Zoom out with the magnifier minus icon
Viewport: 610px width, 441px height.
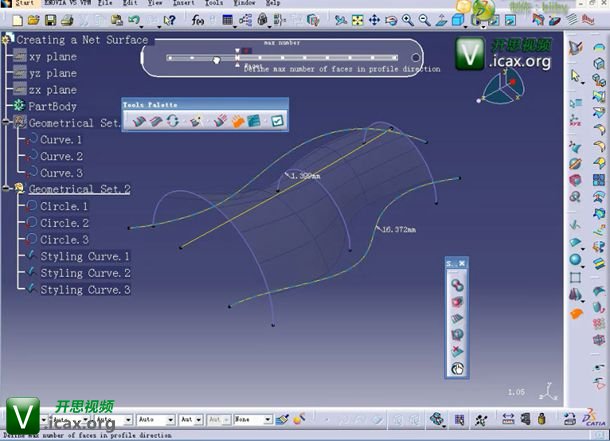(424, 20)
